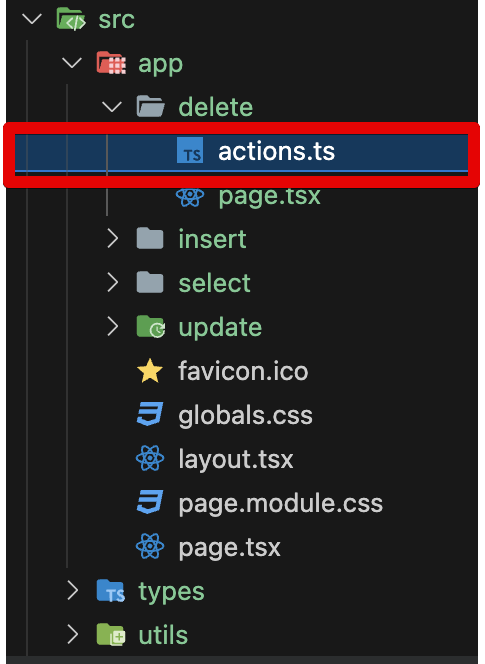Expand the types folder chevron
This screenshot has height=664, width=485.
[x=73, y=591]
